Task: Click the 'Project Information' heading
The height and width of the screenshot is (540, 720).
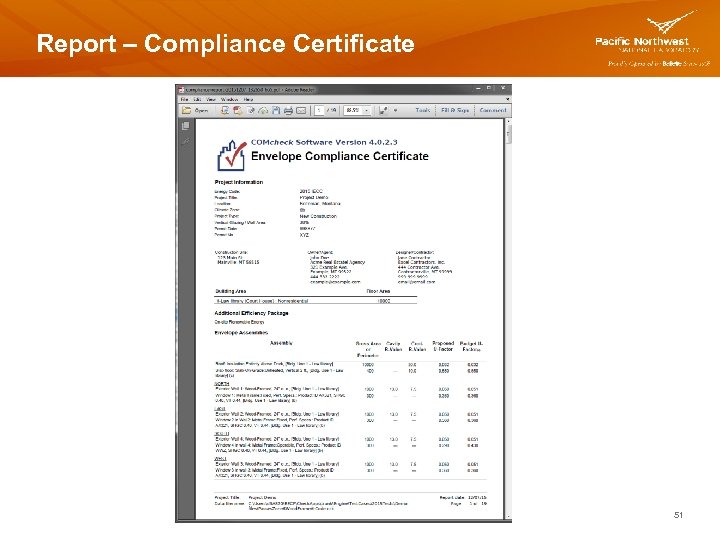Action: (x=239, y=182)
